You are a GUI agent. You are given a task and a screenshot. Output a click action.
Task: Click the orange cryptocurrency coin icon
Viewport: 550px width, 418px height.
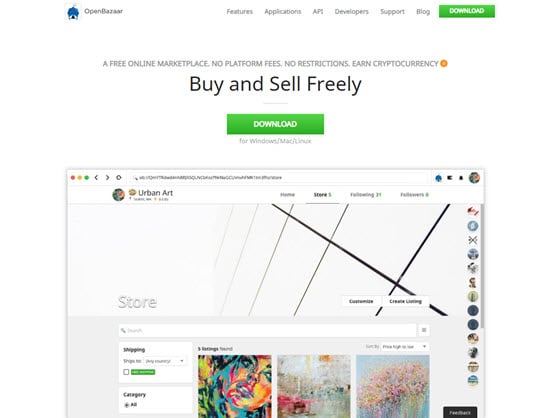click(x=444, y=63)
